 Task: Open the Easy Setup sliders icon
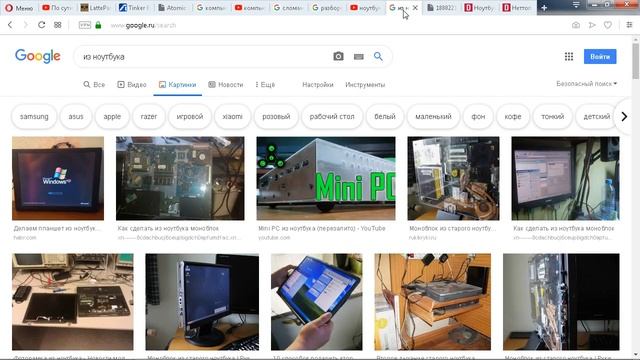click(x=629, y=25)
